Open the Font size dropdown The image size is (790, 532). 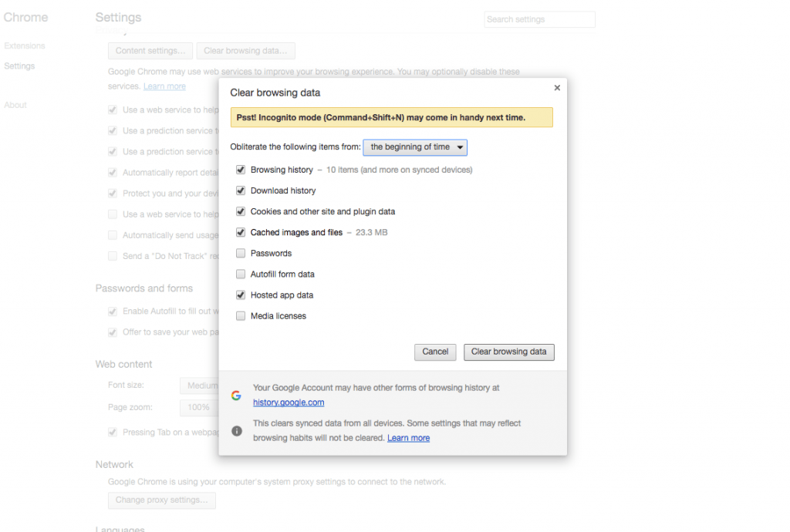click(200, 386)
